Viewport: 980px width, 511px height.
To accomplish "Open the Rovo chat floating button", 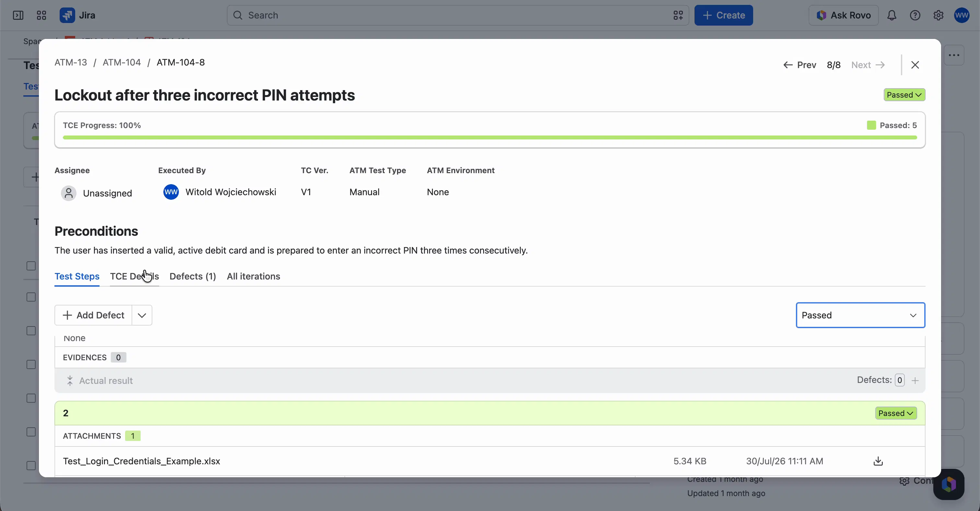I will (949, 484).
